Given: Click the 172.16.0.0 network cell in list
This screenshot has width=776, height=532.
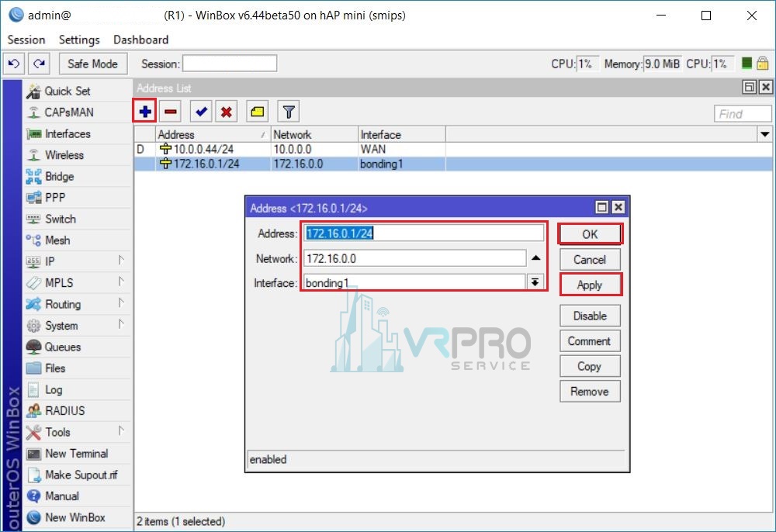Looking at the screenshot, I should pos(314,164).
